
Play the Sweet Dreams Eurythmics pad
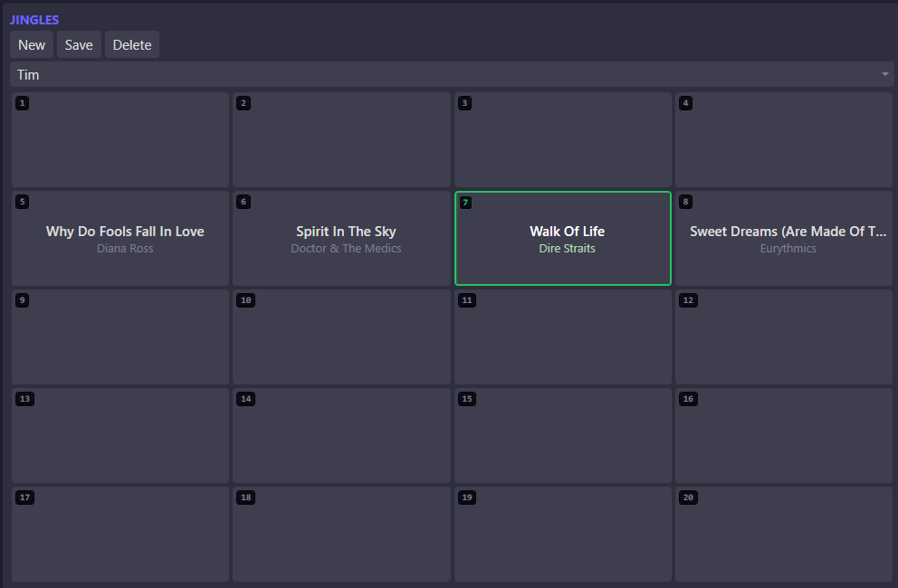tap(784, 239)
